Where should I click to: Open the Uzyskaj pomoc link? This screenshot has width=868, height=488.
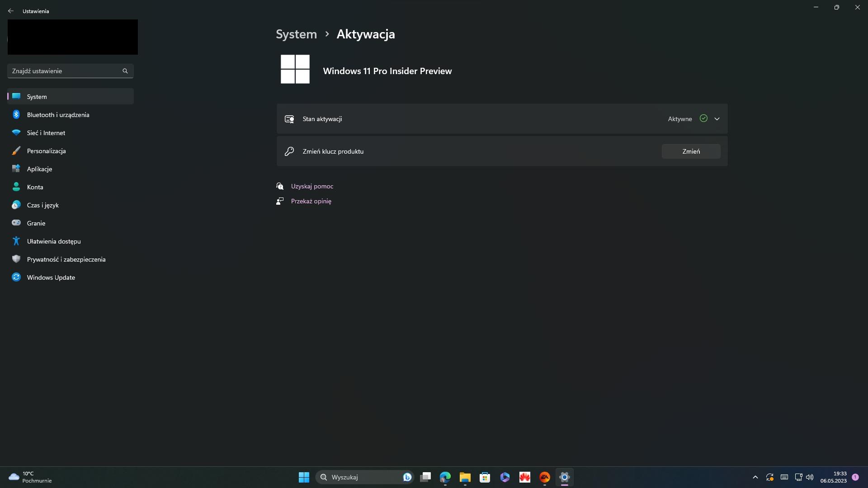pyautogui.click(x=312, y=186)
